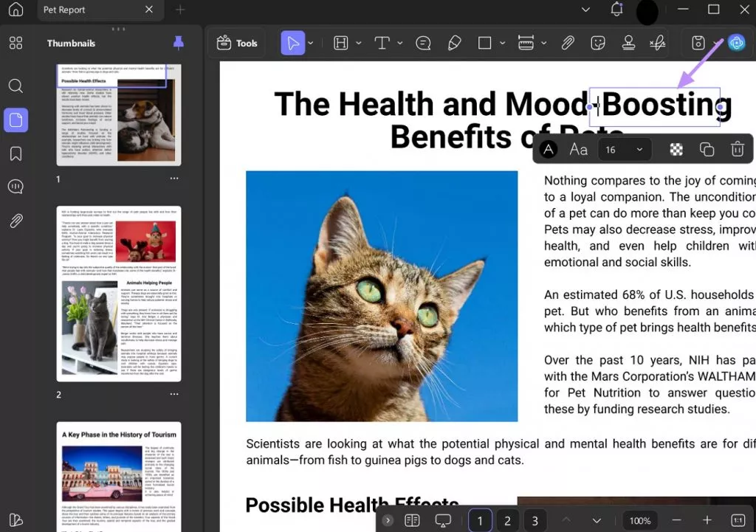The height and width of the screenshot is (532, 756).
Task: Select the Highlight text tool
Action: pyautogui.click(x=341, y=43)
